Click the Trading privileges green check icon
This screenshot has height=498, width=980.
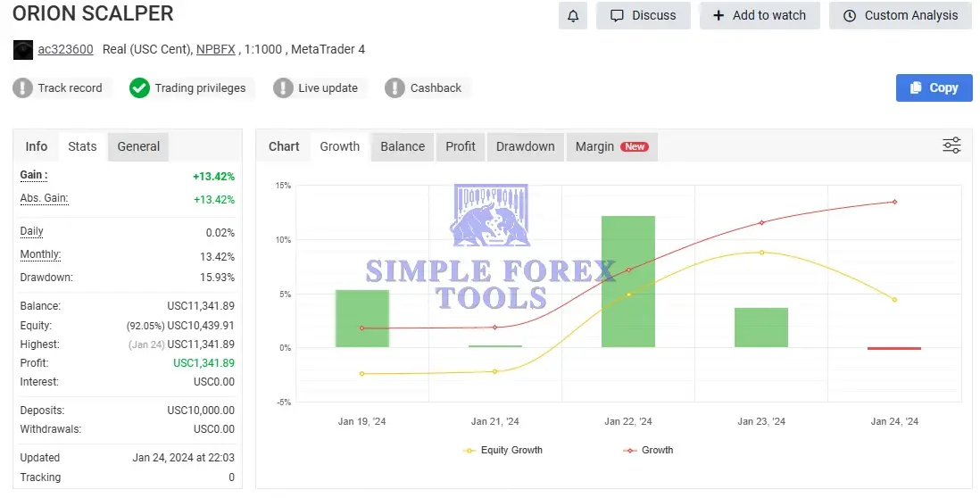(139, 87)
